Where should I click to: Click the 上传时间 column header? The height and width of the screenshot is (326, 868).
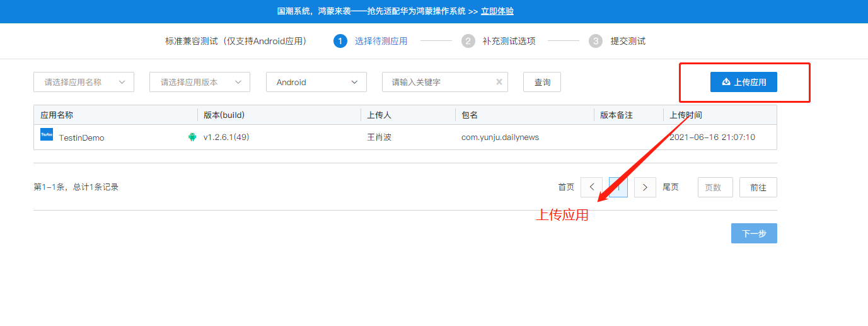coord(686,115)
